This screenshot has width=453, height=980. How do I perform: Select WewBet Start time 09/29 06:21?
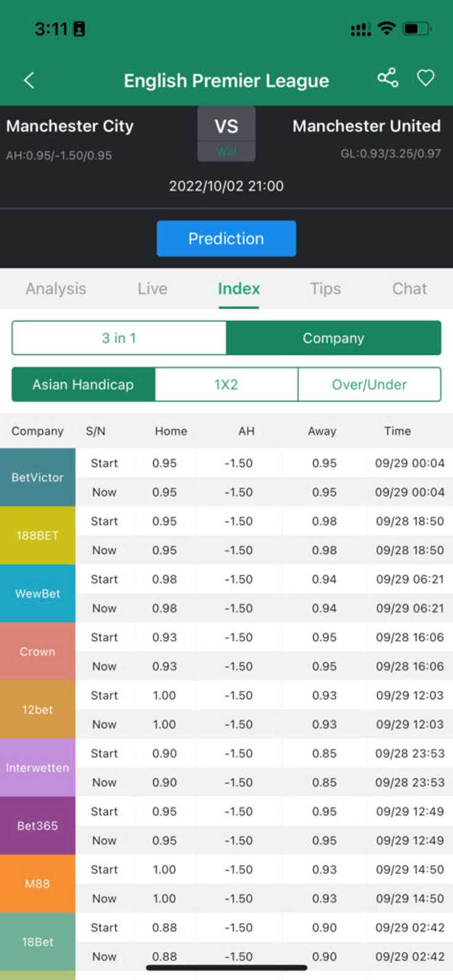tap(409, 579)
